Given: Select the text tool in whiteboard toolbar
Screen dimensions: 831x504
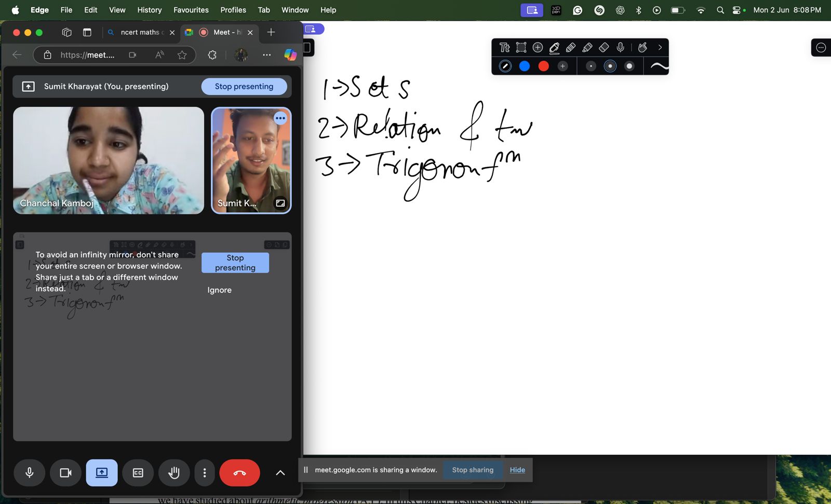Looking at the screenshot, I should coord(504,48).
